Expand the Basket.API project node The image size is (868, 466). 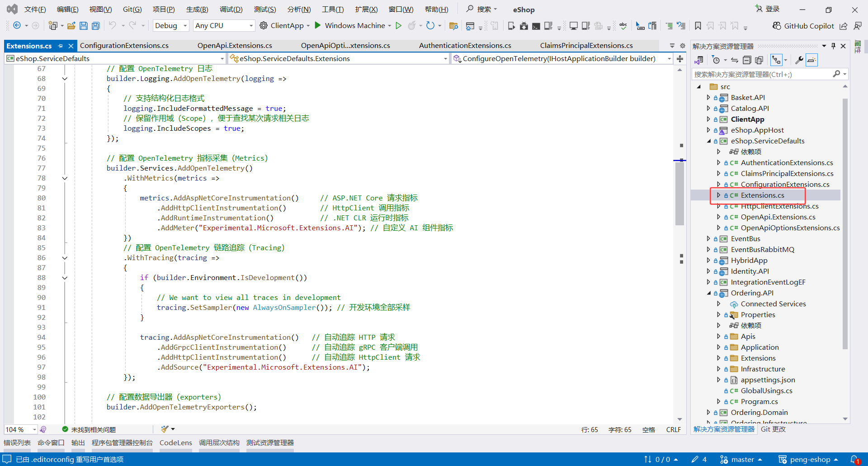pos(708,97)
